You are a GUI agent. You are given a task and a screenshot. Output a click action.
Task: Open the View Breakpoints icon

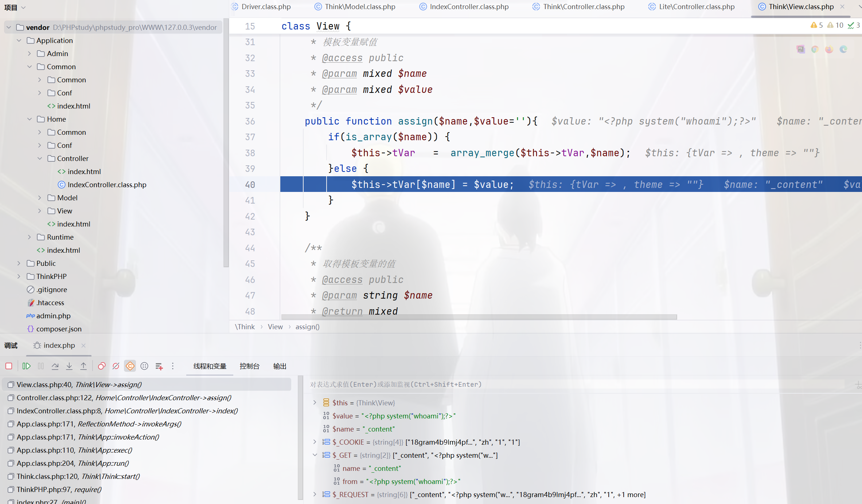(x=102, y=366)
